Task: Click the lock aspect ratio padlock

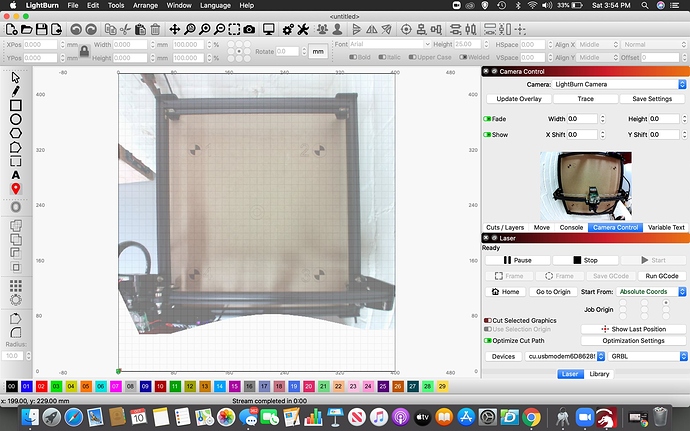Action: [84, 52]
